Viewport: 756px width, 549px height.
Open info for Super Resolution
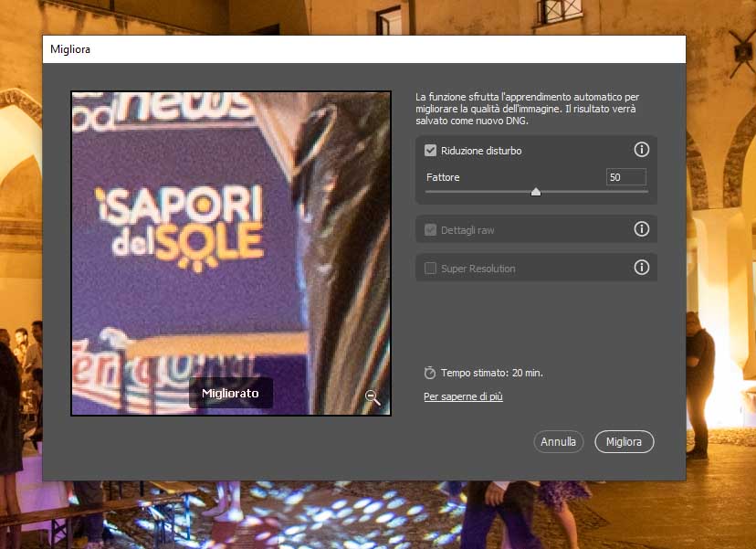coord(641,268)
